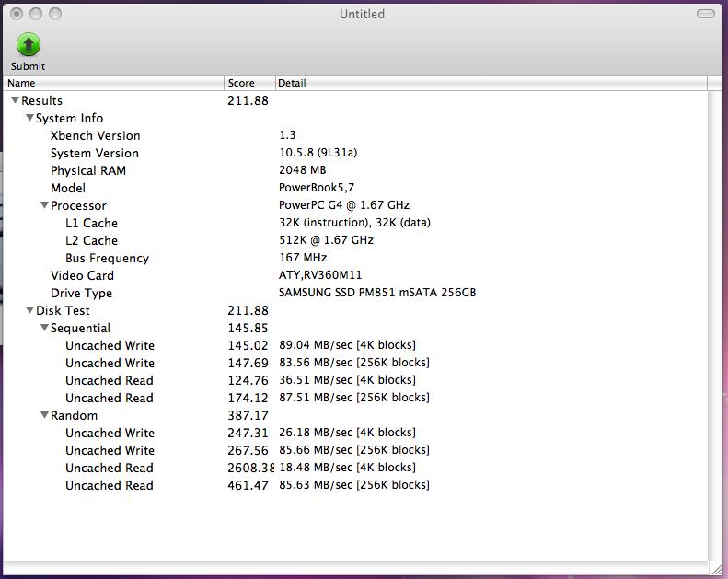
Task: Select the Xbench Version row
Action: tap(355, 135)
